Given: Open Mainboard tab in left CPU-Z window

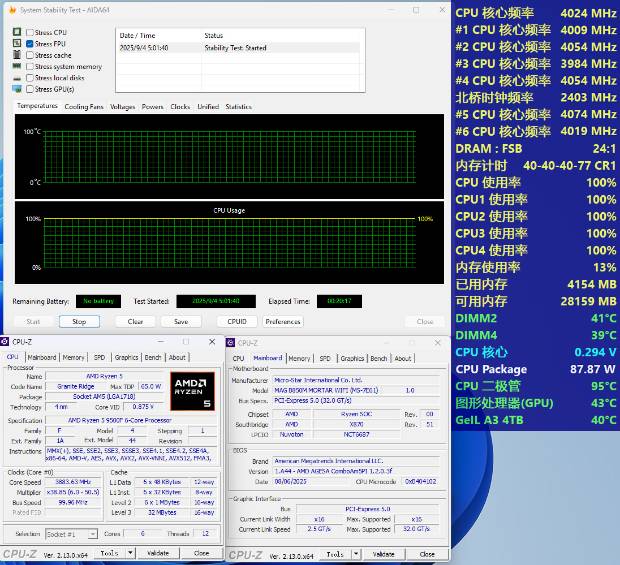Looking at the screenshot, I should pyautogui.click(x=42, y=357).
